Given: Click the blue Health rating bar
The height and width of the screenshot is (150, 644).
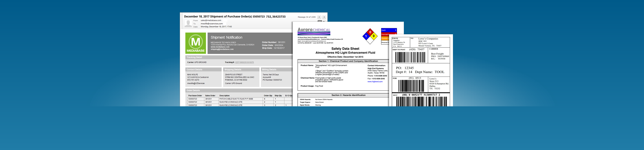Looking at the screenshot, I should pos(389,30).
